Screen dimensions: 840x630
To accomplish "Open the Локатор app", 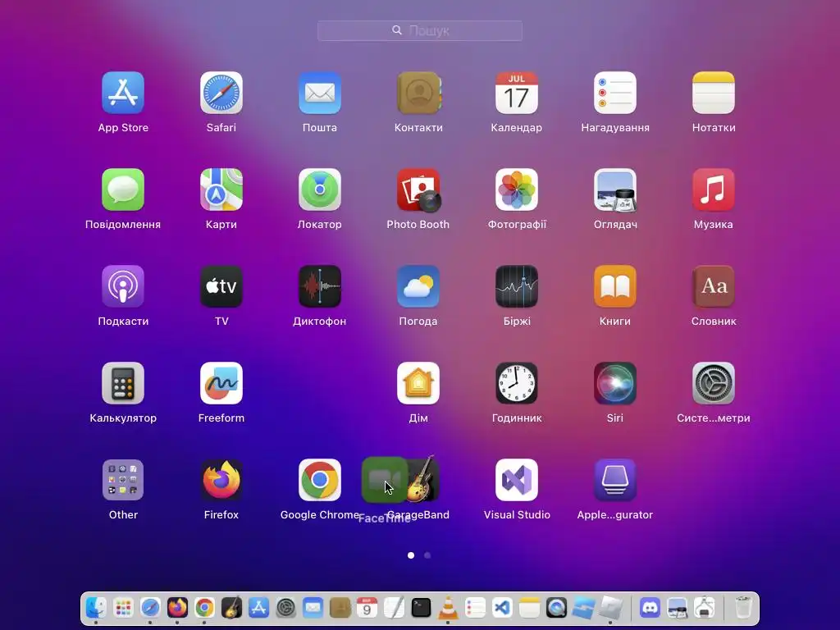I will point(320,189).
